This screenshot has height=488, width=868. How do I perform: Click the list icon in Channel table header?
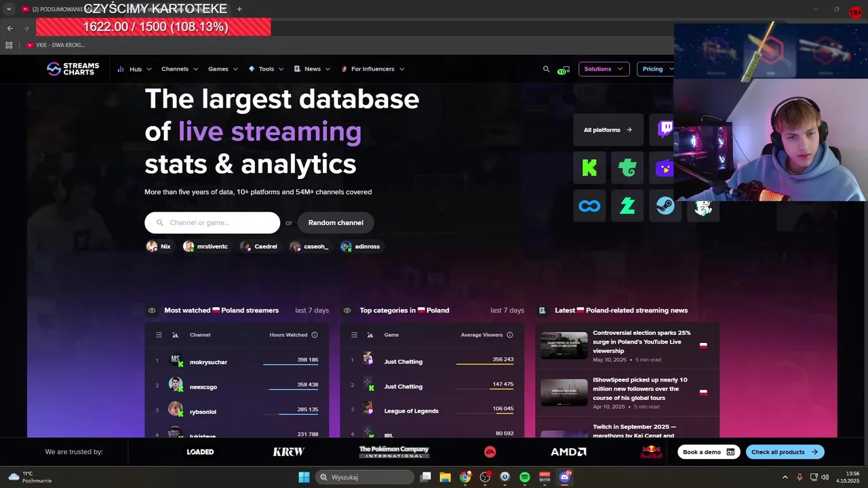coord(159,335)
